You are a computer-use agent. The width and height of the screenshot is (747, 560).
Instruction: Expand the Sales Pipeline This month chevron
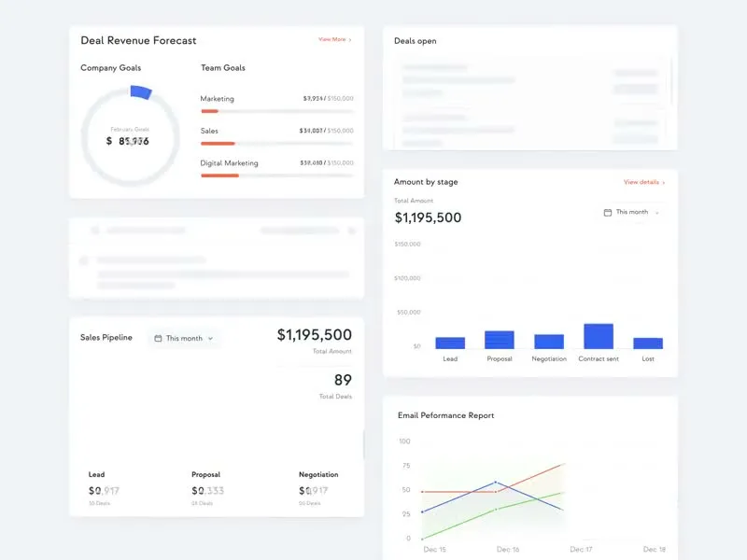point(211,339)
